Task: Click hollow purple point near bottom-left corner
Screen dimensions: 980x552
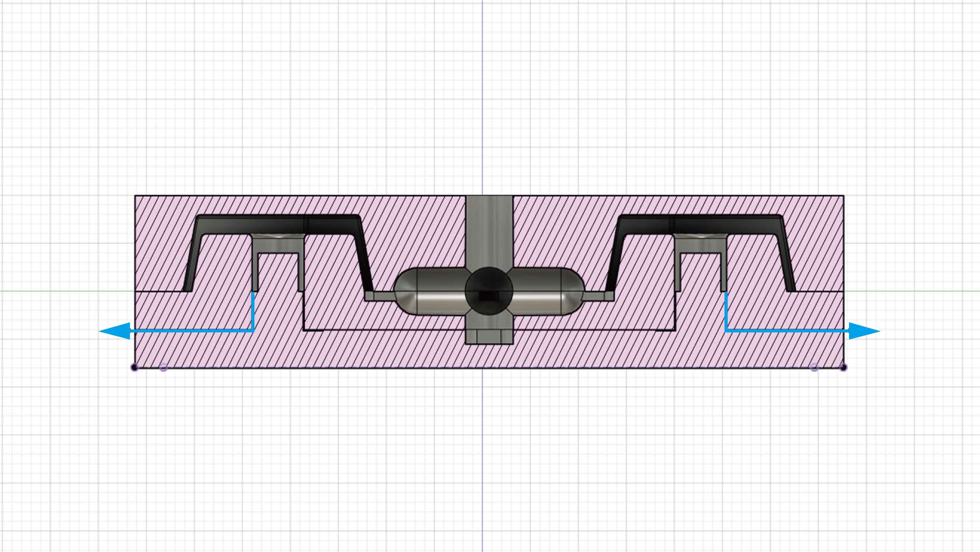Action: pos(163,367)
